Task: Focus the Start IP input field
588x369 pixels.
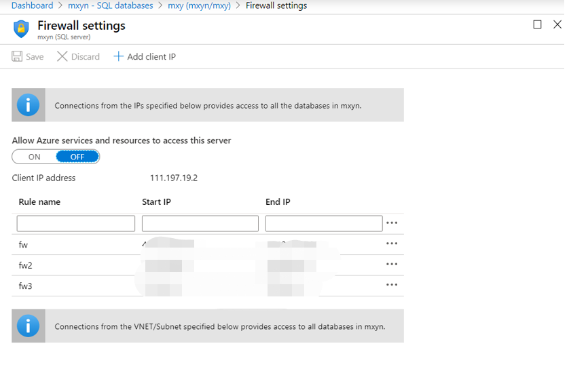Action: point(200,223)
